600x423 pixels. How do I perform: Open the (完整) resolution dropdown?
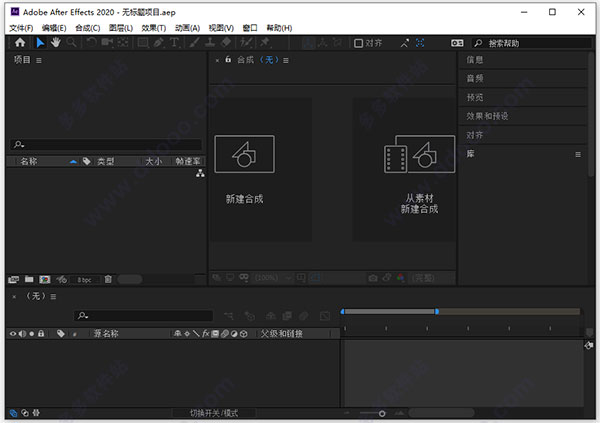click(x=423, y=278)
